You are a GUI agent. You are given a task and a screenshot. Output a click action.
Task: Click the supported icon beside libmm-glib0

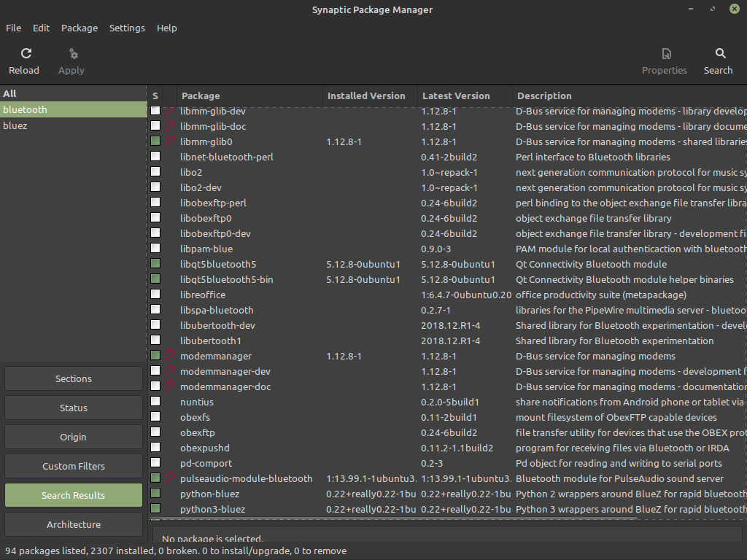coord(170,142)
